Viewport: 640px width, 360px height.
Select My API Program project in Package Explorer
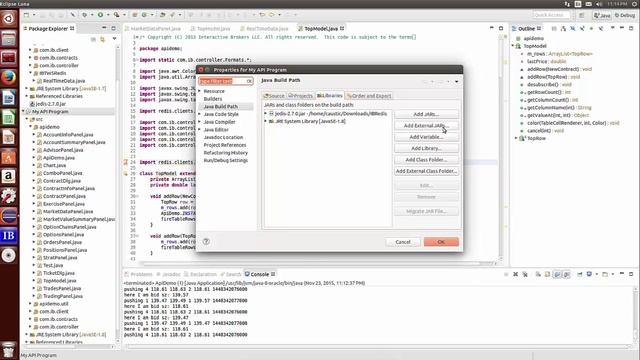(50, 111)
